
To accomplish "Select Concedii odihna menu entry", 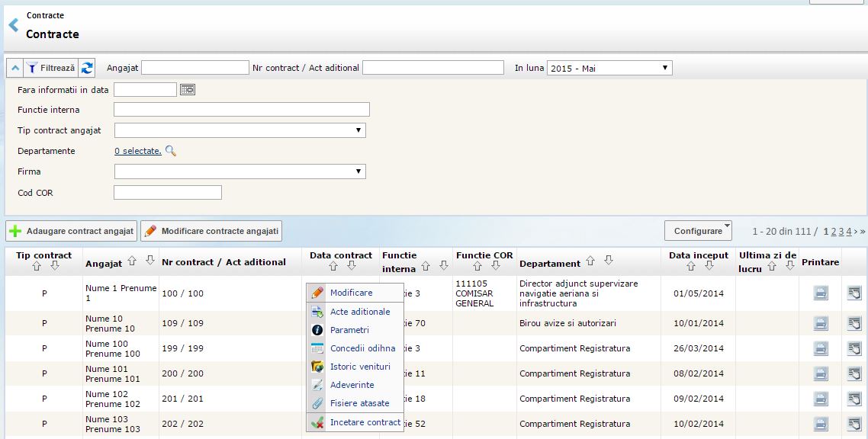I will tap(362, 348).
